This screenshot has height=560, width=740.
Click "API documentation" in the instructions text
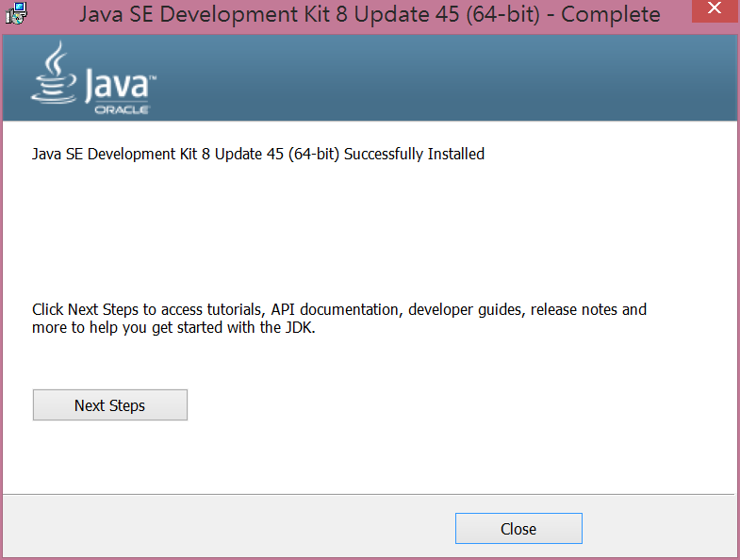coord(338,309)
